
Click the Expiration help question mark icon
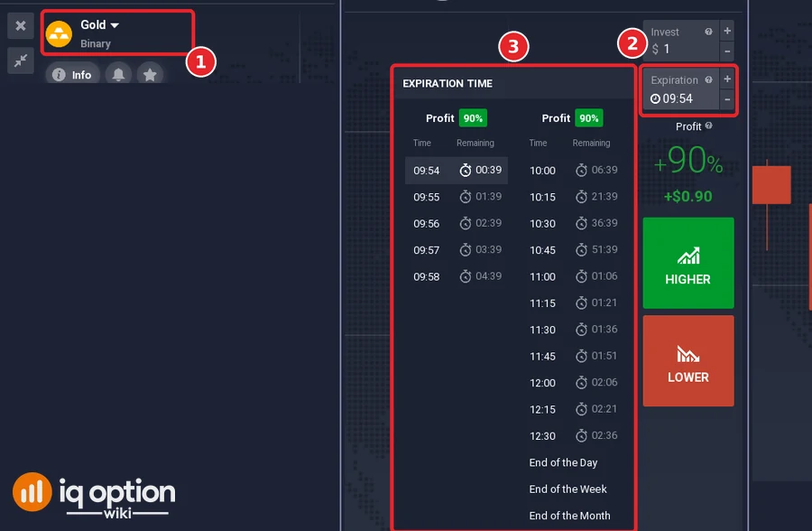pos(708,79)
